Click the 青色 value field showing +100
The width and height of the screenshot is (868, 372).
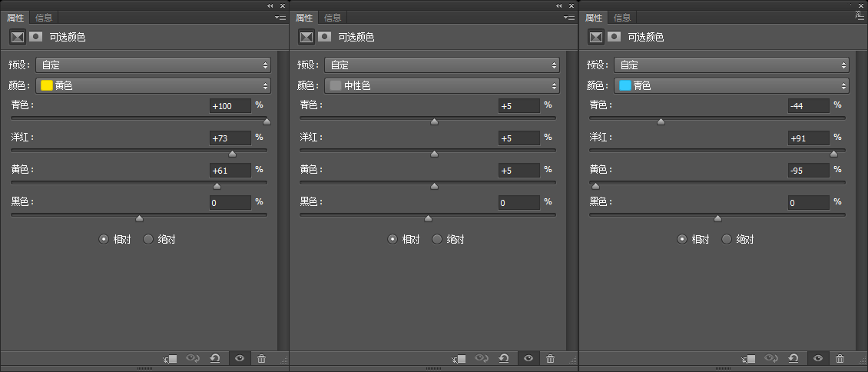230,106
